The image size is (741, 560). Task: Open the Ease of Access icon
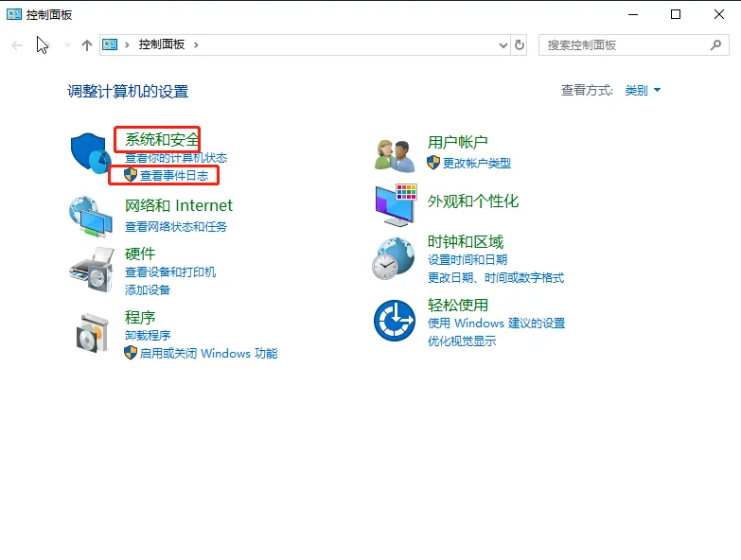click(x=395, y=320)
